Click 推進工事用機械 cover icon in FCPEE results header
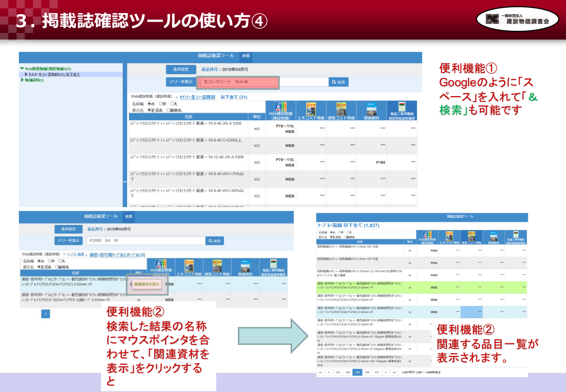The height and width of the screenshot is (392, 566). [x=273, y=264]
